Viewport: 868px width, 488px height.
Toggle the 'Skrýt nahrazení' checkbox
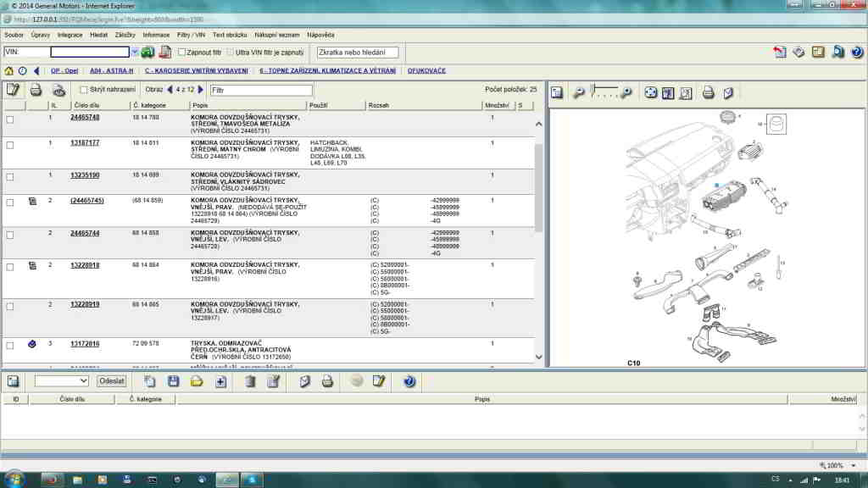(83, 90)
